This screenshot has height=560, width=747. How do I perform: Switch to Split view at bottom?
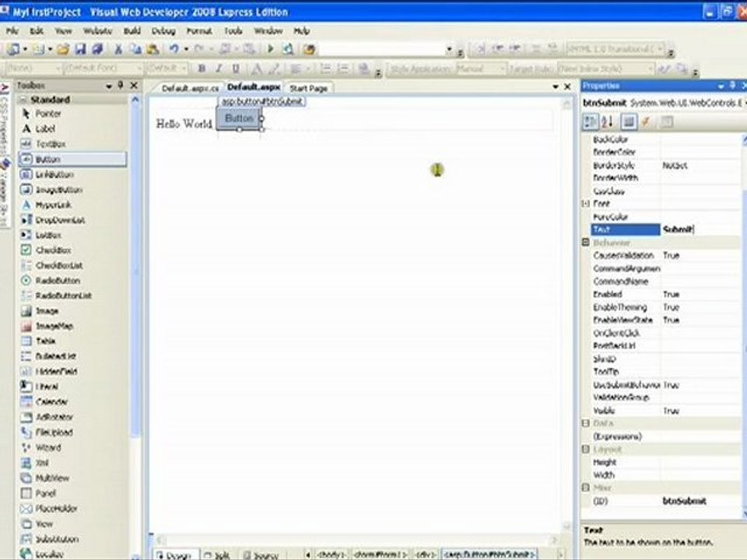point(217,555)
